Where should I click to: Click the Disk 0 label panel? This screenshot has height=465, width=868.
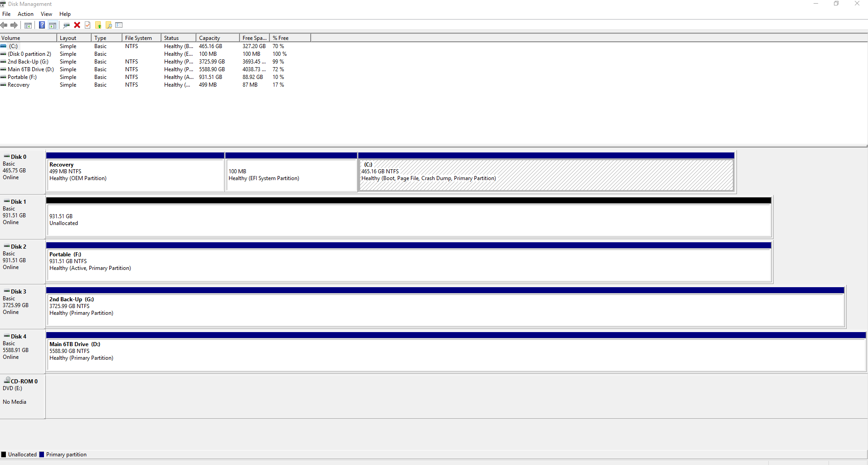[22, 172]
